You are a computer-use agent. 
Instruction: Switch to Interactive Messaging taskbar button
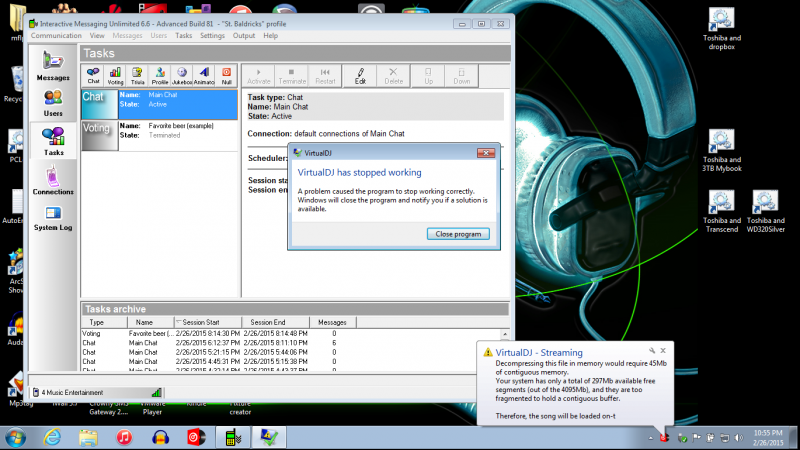[x=233, y=437]
